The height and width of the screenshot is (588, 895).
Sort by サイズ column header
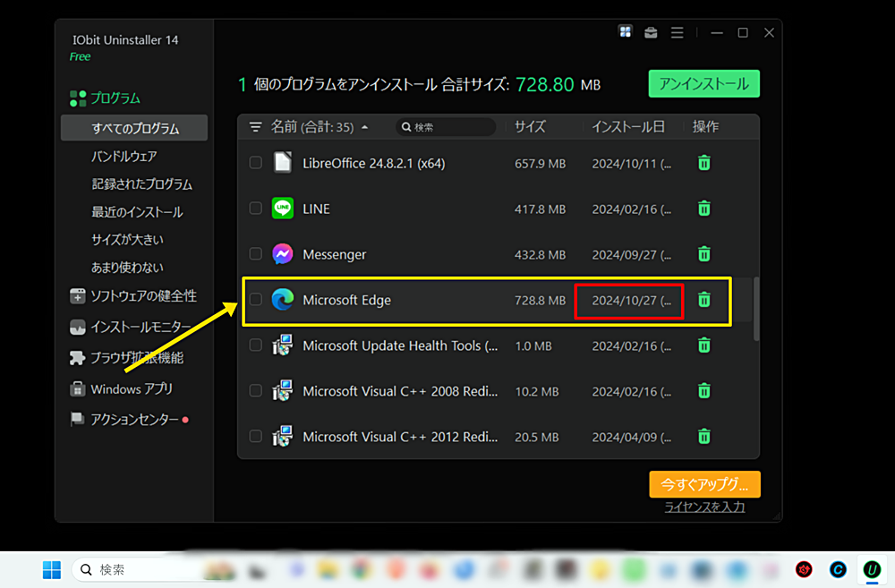(530, 127)
